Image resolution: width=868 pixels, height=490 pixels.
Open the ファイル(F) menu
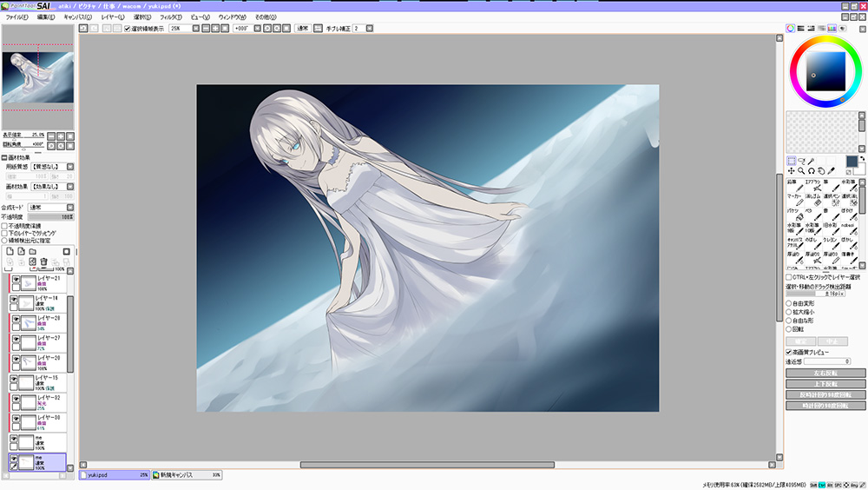point(16,17)
